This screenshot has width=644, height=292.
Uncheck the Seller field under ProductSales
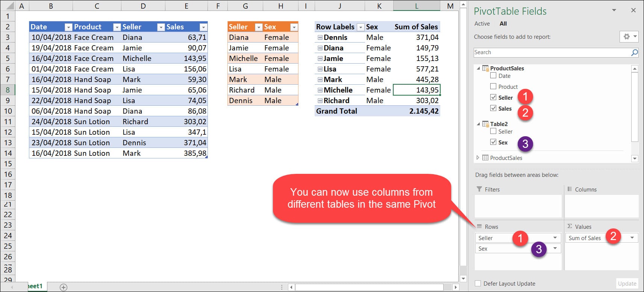pyautogui.click(x=493, y=97)
